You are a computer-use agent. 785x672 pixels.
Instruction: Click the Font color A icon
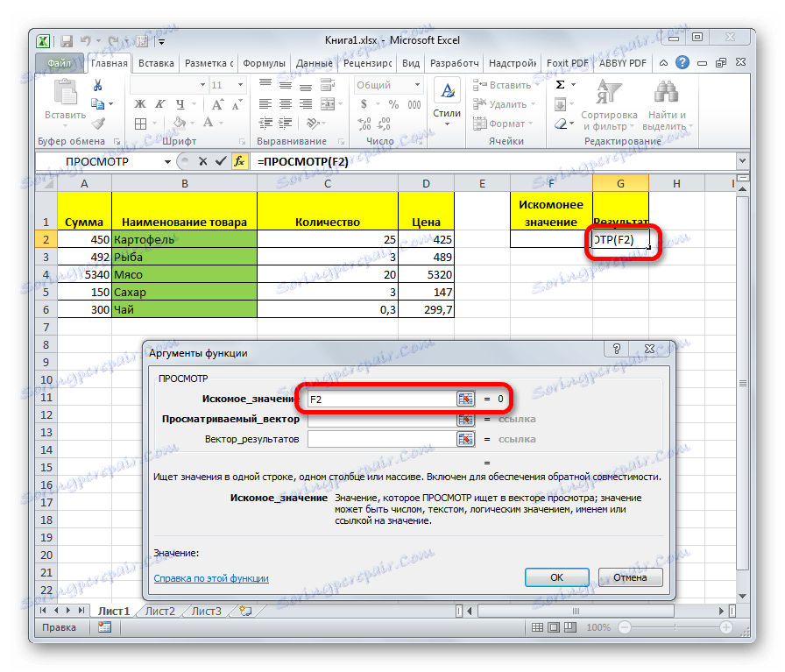tap(208, 124)
